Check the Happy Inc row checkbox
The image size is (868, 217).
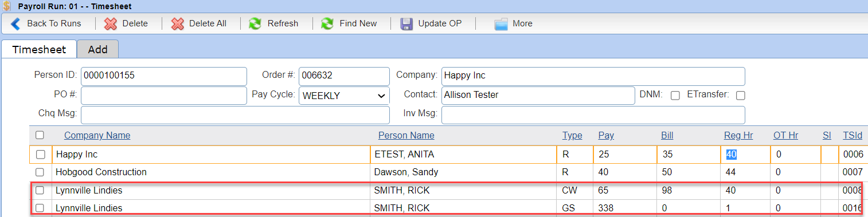[x=40, y=155]
